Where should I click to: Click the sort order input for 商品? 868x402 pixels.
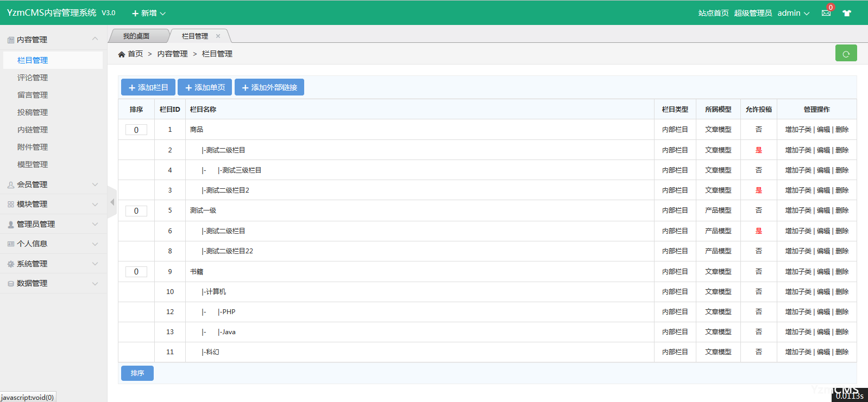click(136, 130)
